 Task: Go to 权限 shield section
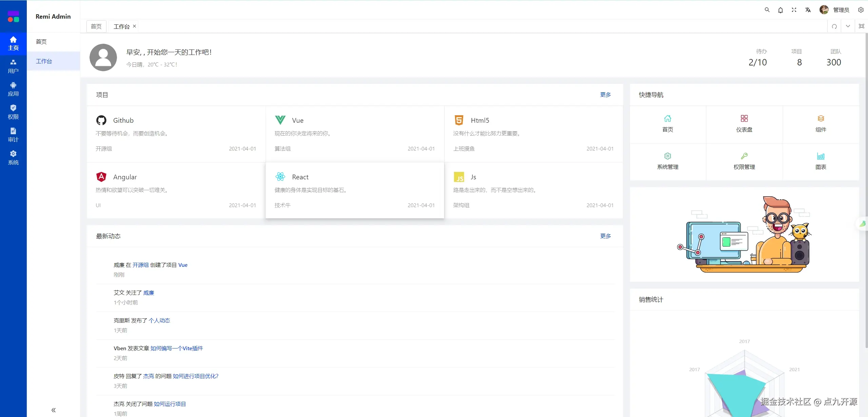tap(13, 112)
